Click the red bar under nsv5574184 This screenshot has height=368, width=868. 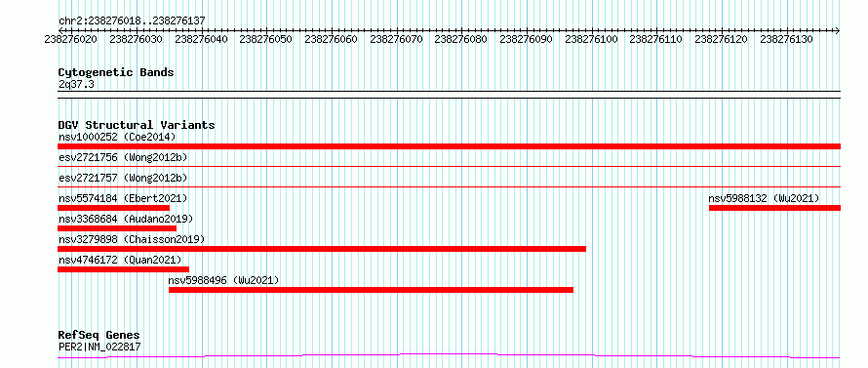click(113, 208)
